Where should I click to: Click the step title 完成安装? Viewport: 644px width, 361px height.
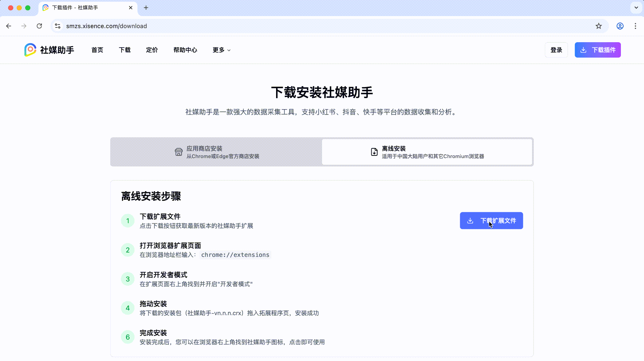(153, 333)
